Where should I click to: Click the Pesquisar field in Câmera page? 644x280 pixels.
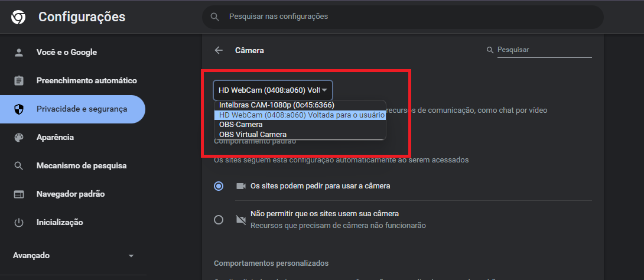542,50
